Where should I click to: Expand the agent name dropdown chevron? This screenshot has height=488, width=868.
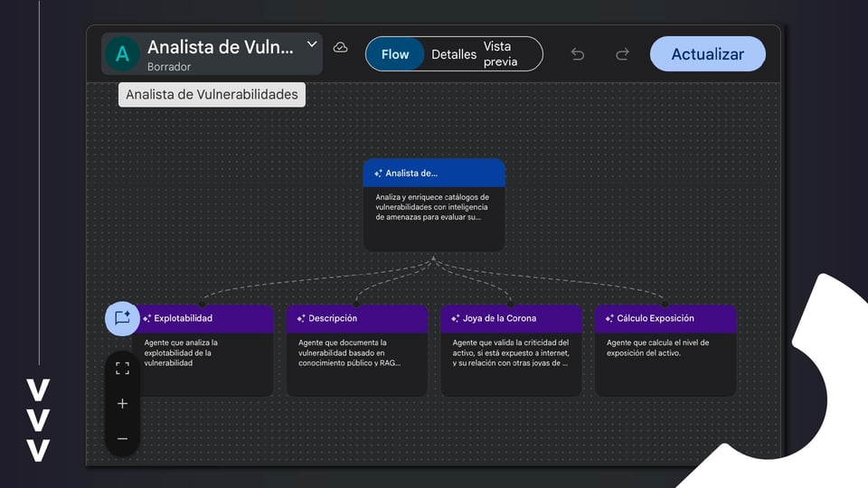312,43
